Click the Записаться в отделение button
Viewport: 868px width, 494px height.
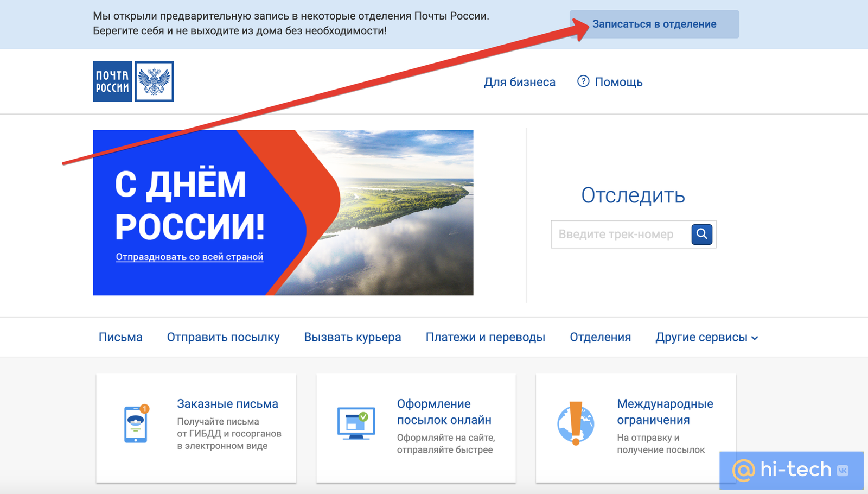(654, 24)
